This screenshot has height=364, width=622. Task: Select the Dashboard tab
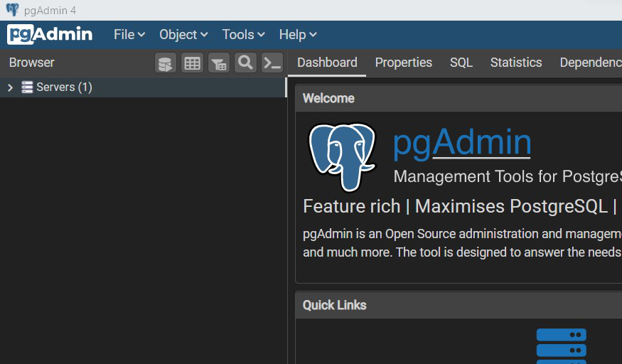point(327,63)
